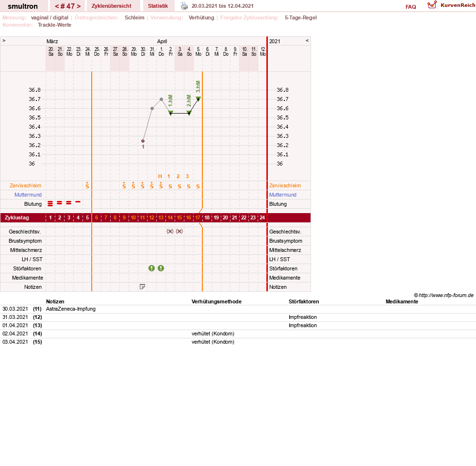476x466 pixels.
Task: Go to previous cycle with left arrow
Action: (x=57, y=6)
